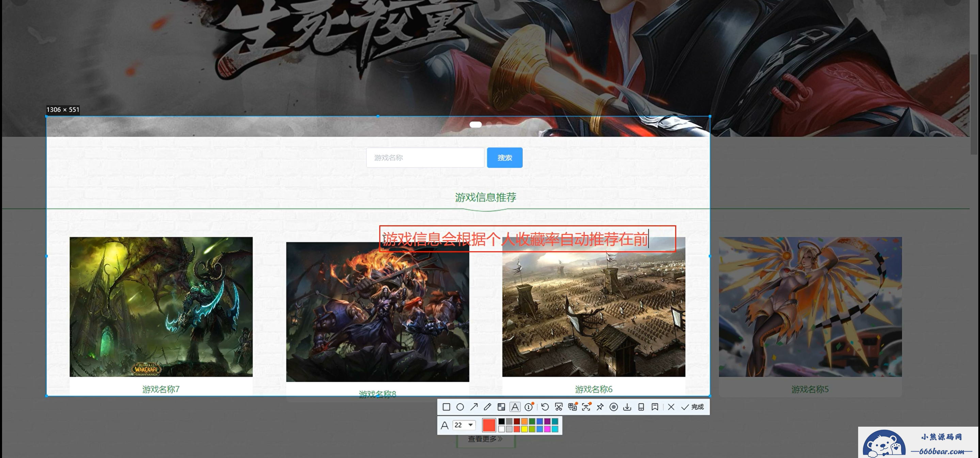Click the current red color swatch

[x=489, y=425]
